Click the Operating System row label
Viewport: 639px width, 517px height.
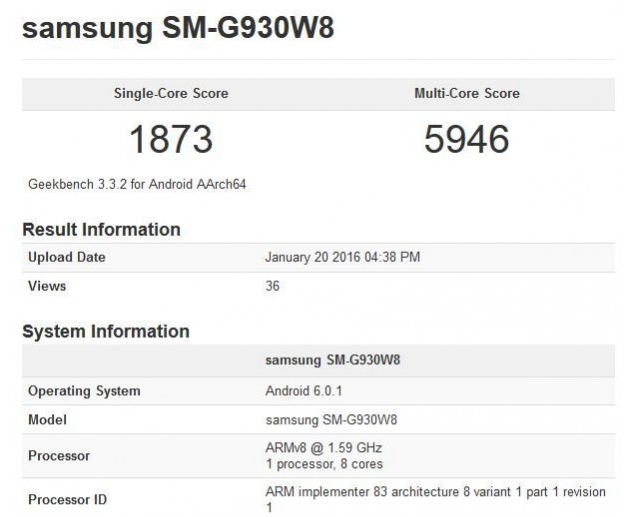[84, 391]
